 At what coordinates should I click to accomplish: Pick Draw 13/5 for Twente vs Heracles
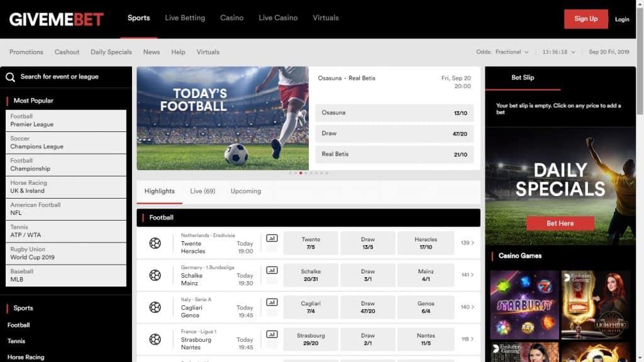367,243
